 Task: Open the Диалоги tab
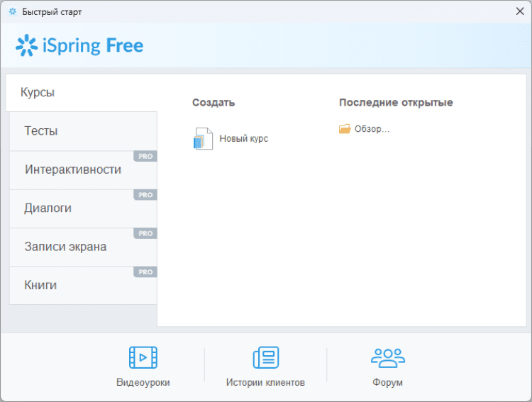83,208
